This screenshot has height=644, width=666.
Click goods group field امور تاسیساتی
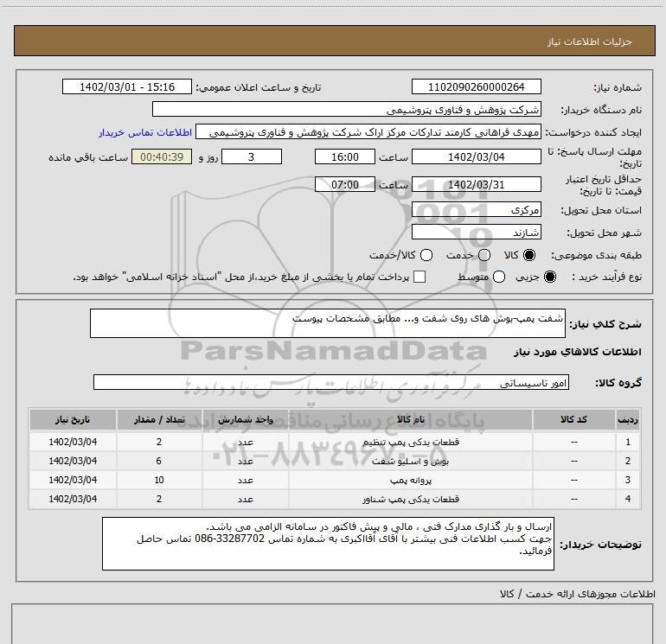tap(331, 382)
